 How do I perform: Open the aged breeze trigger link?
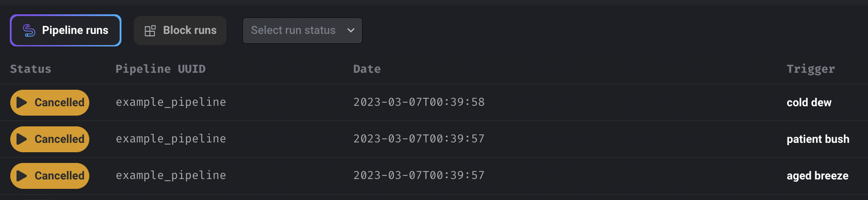tap(818, 176)
